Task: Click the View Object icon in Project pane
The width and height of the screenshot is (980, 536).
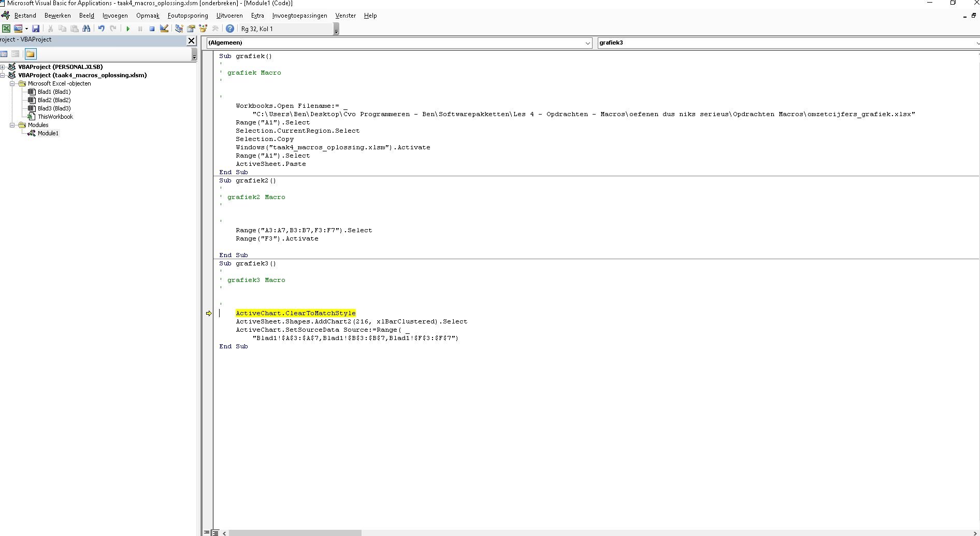Action: [x=16, y=54]
